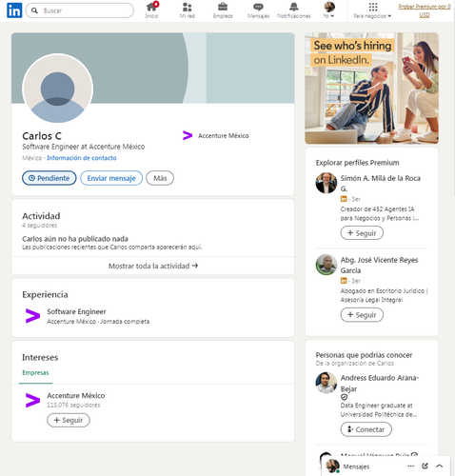This screenshot has height=476, width=455.
Task: Click Probar Premium link
Action: pyautogui.click(x=425, y=10)
